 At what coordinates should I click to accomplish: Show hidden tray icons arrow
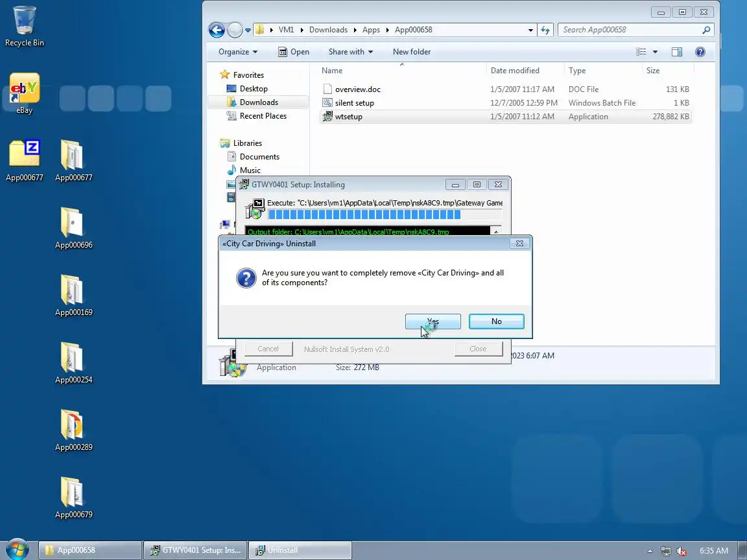(650, 551)
